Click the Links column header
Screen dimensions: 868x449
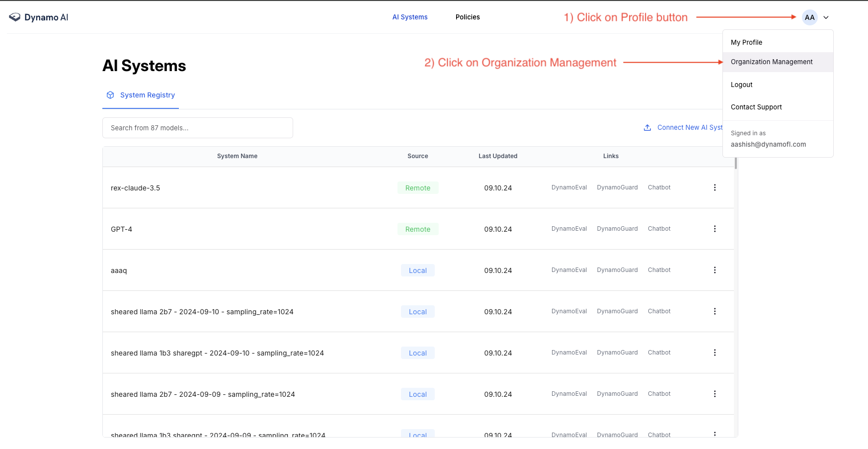(x=611, y=156)
